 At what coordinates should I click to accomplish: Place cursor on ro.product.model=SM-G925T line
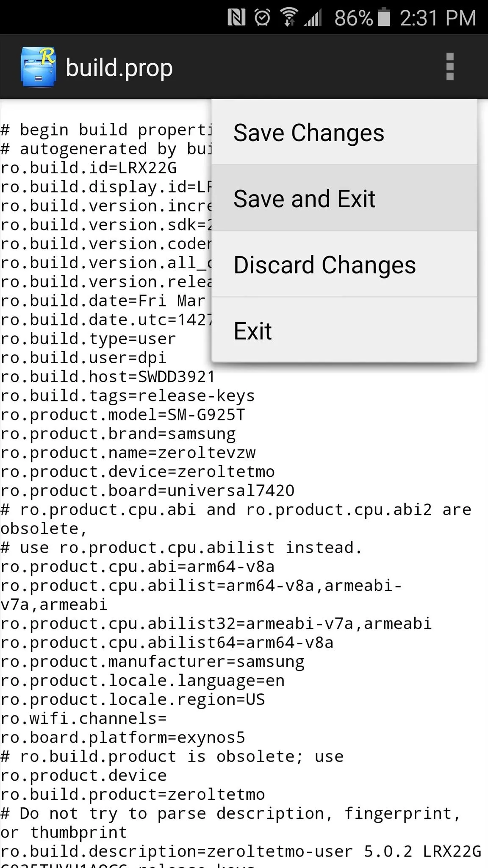coord(123,415)
